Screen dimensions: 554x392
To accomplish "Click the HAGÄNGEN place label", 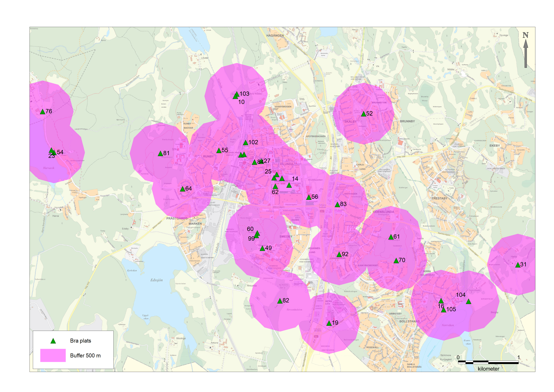I will pyautogui.click(x=275, y=36).
